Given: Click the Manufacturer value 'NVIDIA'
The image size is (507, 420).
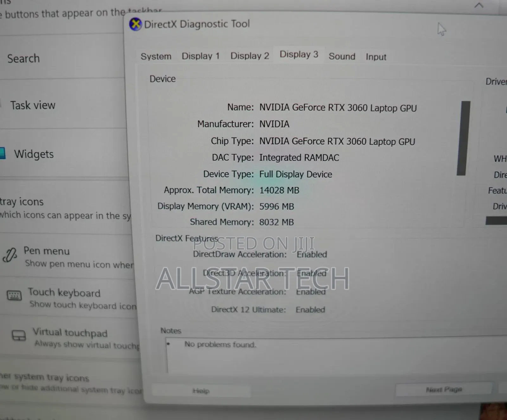Looking at the screenshot, I should [x=274, y=124].
